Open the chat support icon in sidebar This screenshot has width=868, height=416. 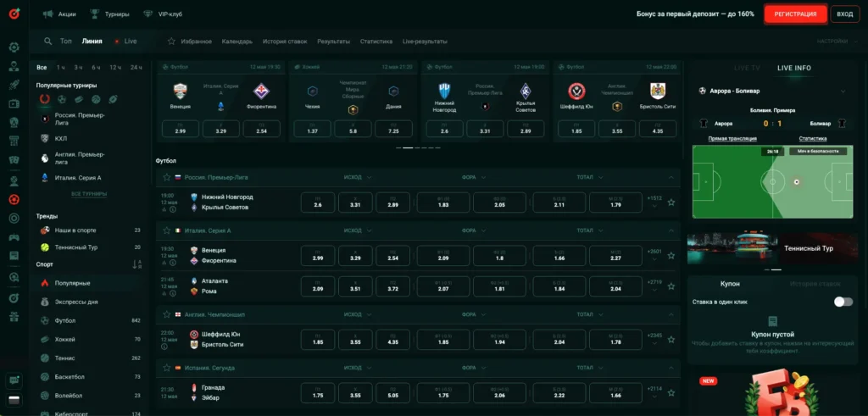click(x=14, y=381)
